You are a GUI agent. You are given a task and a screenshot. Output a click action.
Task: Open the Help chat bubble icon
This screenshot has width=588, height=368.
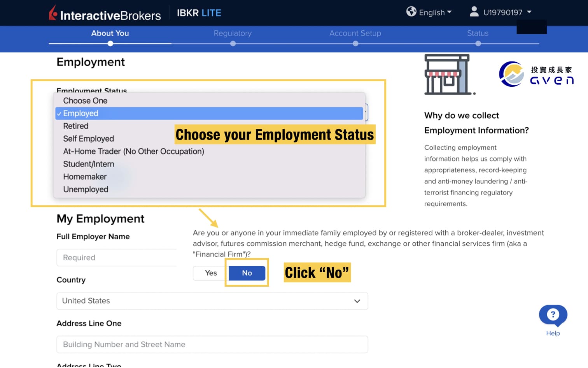pos(553,315)
